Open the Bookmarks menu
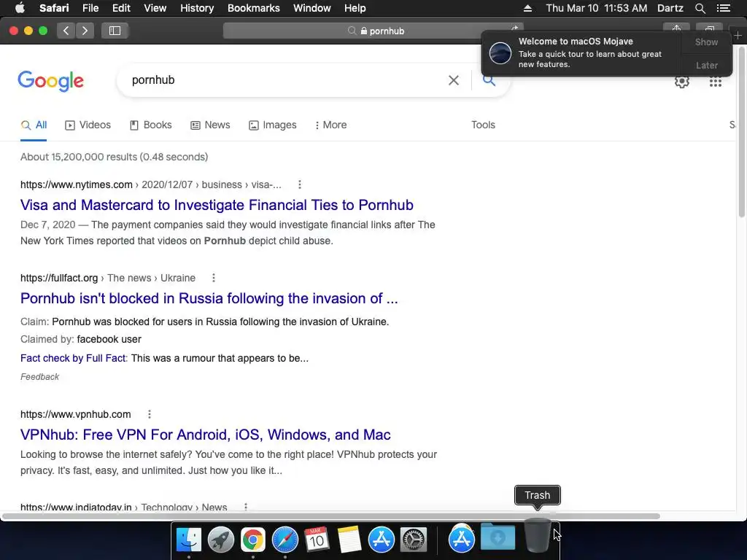The height and width of the screenshot is (560, 747). pyautogui.click(x=253, y=8)
